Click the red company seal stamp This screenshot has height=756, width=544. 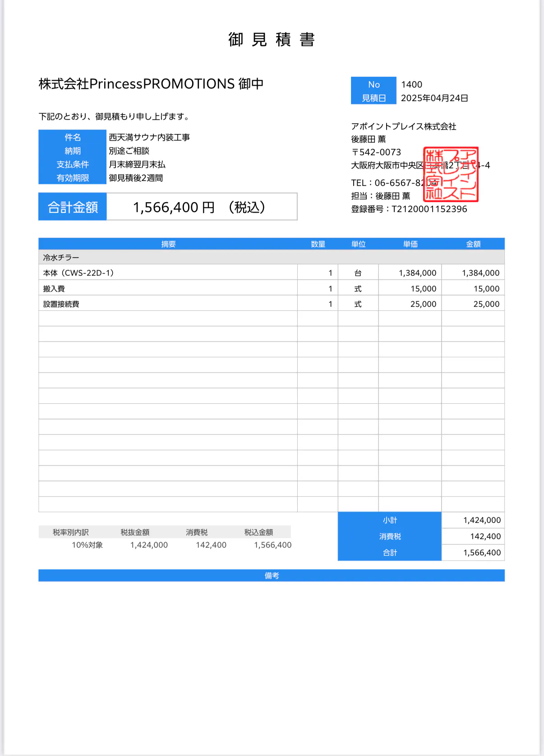pyautogui.click(x=450, y=174)
